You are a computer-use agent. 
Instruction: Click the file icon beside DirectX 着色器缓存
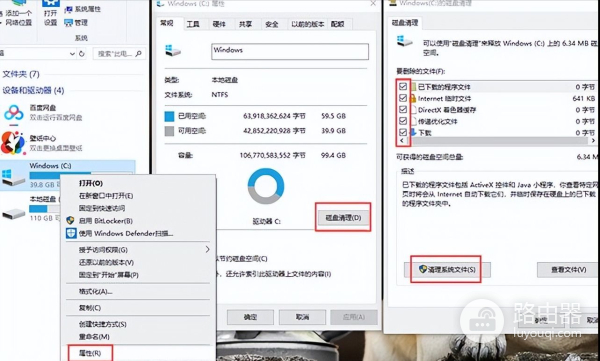click(x=413, y=109)
